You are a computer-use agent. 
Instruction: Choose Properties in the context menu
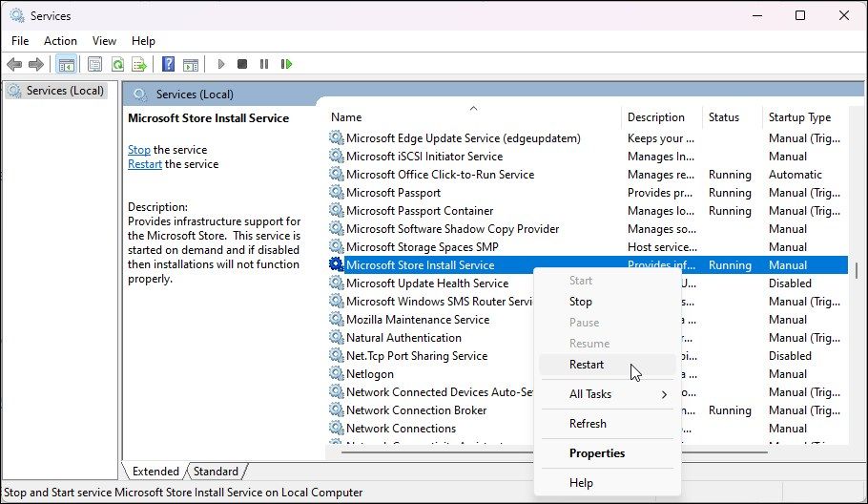608,453
